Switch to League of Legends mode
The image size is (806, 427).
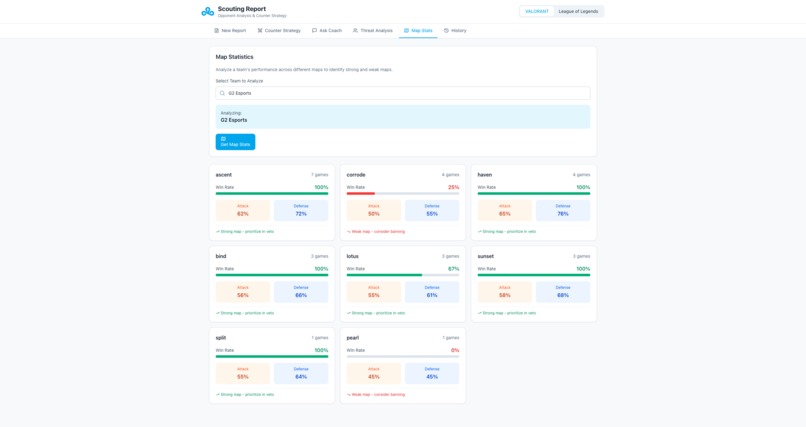[x=578, y=11]
